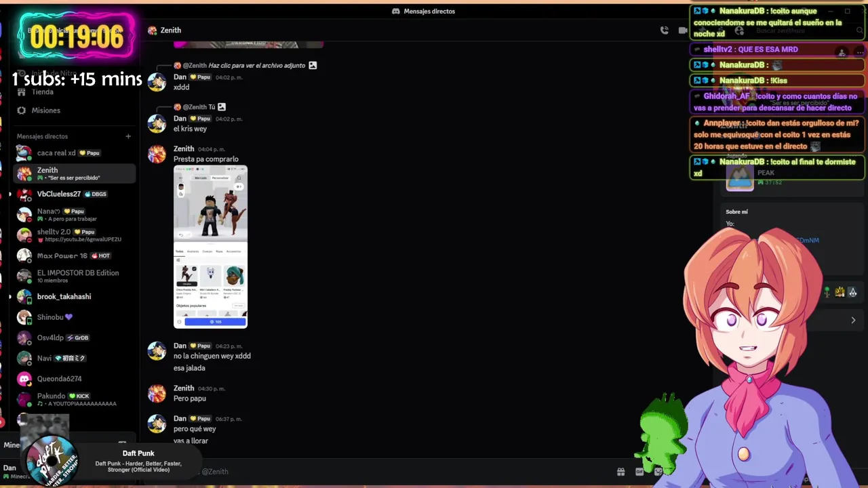Click the Daft Punk now-playing album disc

[52, 460]
